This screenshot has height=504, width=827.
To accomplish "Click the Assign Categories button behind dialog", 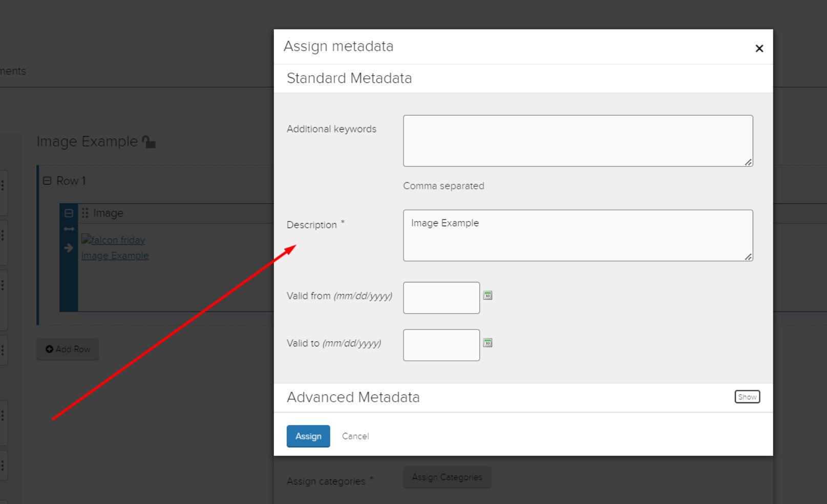I will pyautogui.click(x=447, y=477).
